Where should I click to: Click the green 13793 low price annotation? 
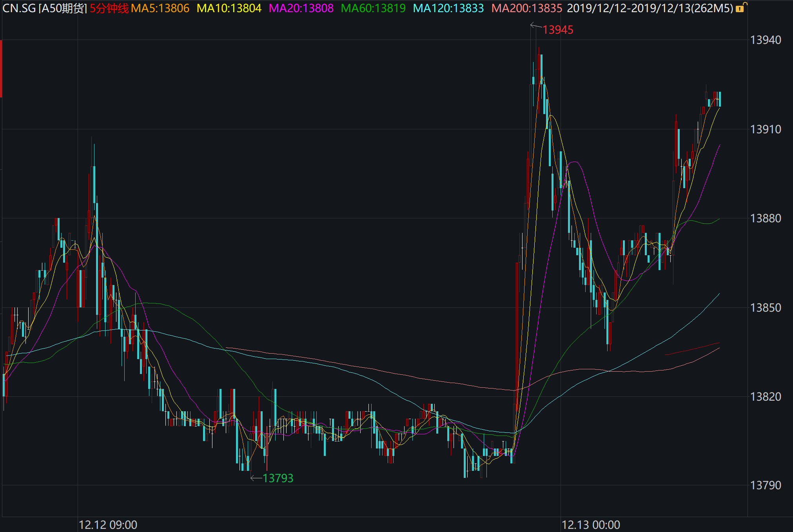point(278,478)
